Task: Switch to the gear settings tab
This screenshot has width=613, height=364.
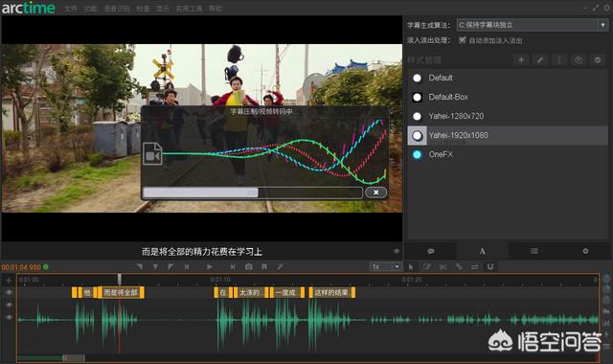Action: coord(585,251)
